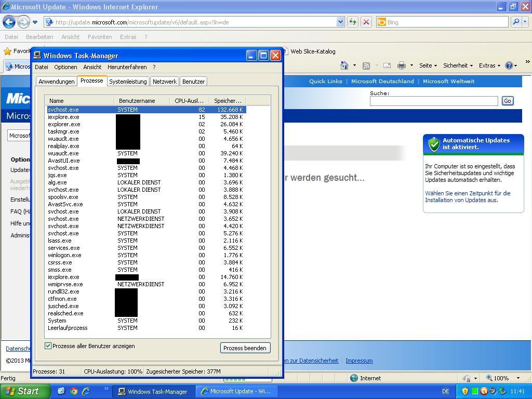Select the spoolsv.exe process row

coord(146,197)
